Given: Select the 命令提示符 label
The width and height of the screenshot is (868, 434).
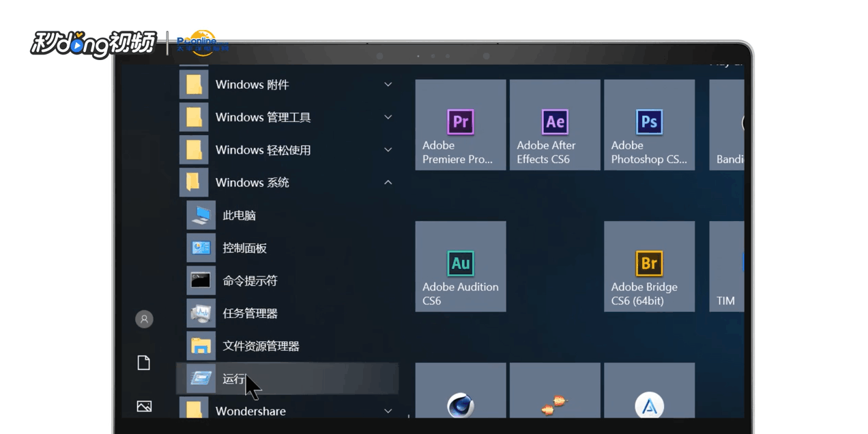Looking at the screenshot, I should tap(250, 280).
